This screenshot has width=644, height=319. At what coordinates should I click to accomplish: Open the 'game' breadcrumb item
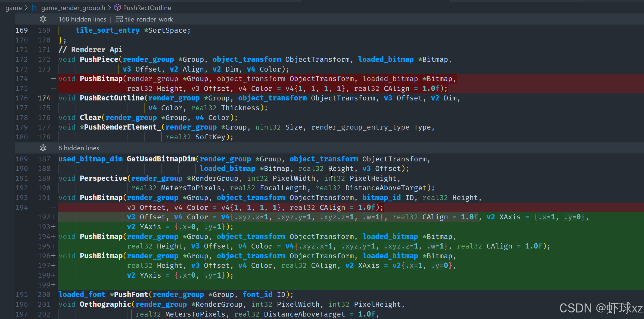[x=14, y=8]
